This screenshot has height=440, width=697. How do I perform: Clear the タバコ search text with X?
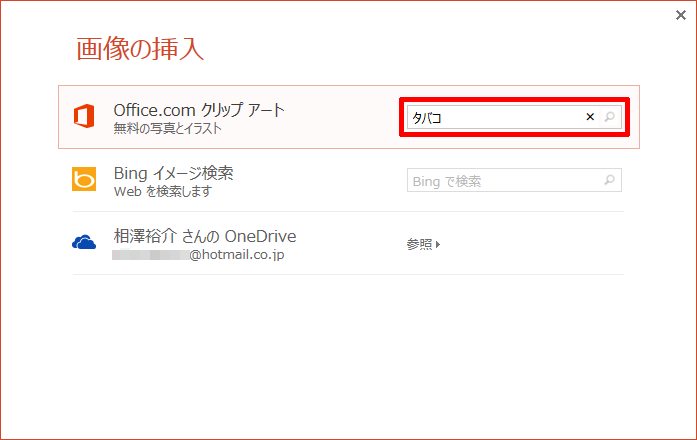point(590,117)
